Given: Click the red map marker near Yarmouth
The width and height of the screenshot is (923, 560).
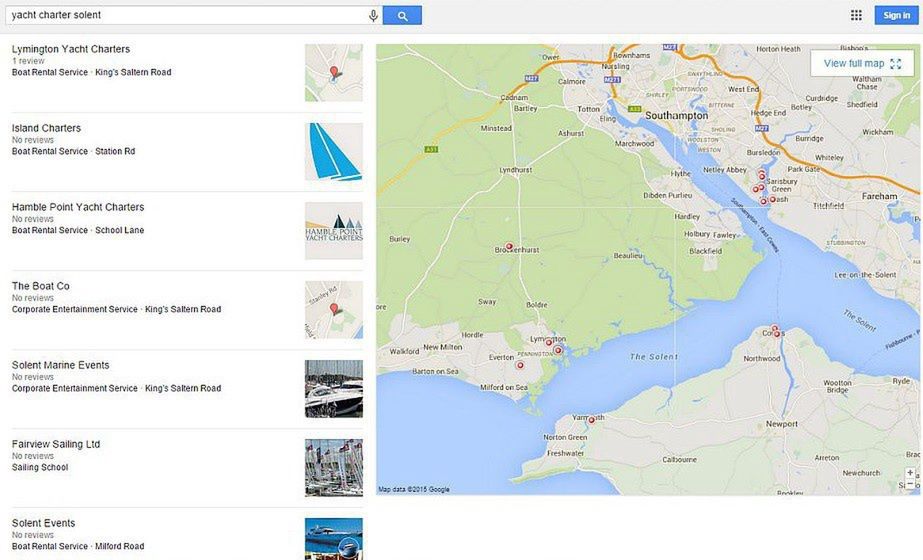Looking at the screenshot, I should click(591, 420).
